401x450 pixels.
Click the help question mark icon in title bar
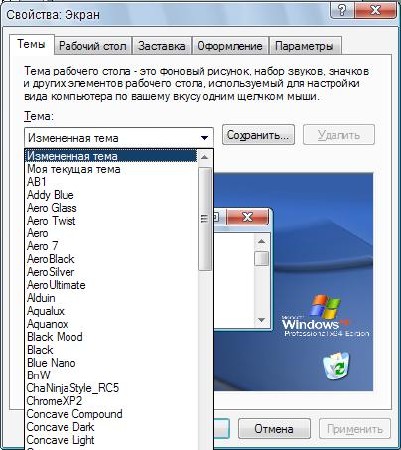coord(342,10)
